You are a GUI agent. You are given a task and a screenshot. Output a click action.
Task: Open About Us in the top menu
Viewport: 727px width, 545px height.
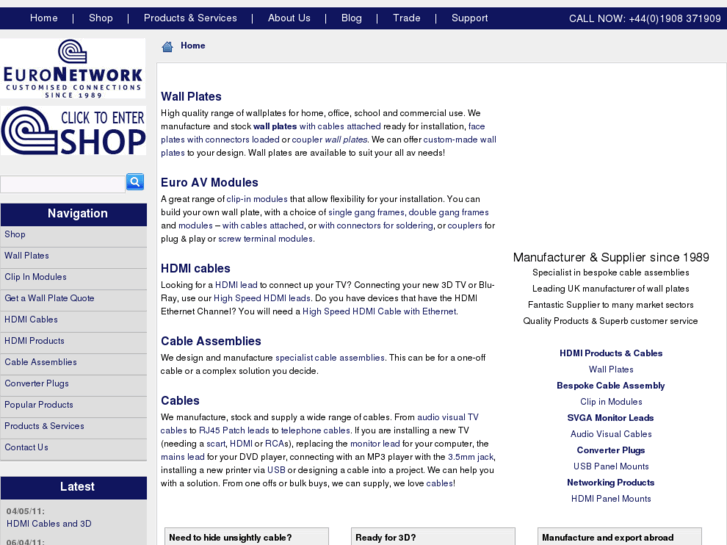(289, 18)
